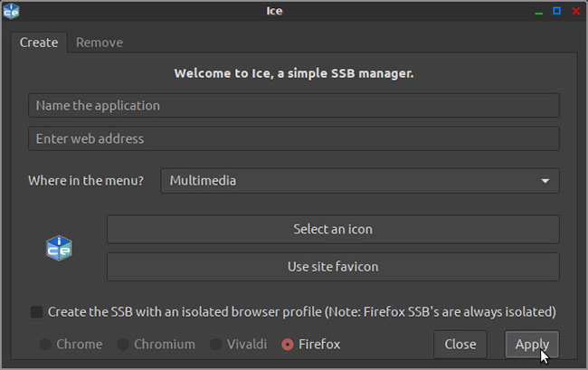The height and width of the screenshot is (370, 588).
Task: Click the dropdown arrow next to Multimedia
Action: coord(545,180)
